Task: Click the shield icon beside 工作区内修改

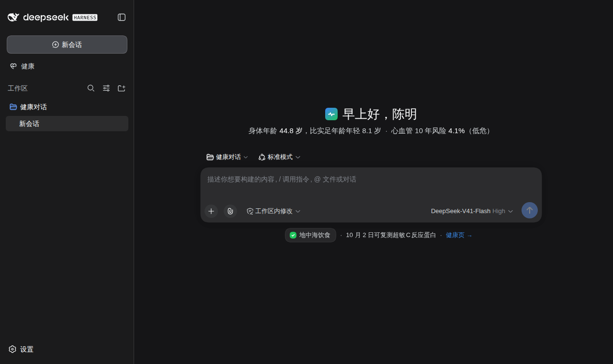Action: pos(250,211)
